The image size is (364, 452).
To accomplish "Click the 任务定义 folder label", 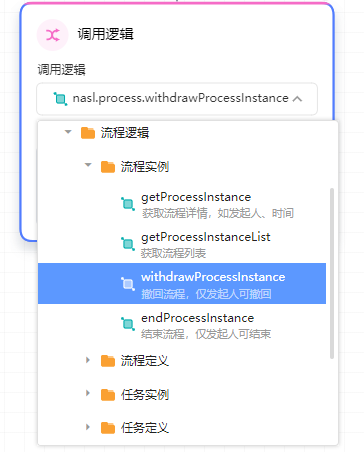I will point(145,427).
